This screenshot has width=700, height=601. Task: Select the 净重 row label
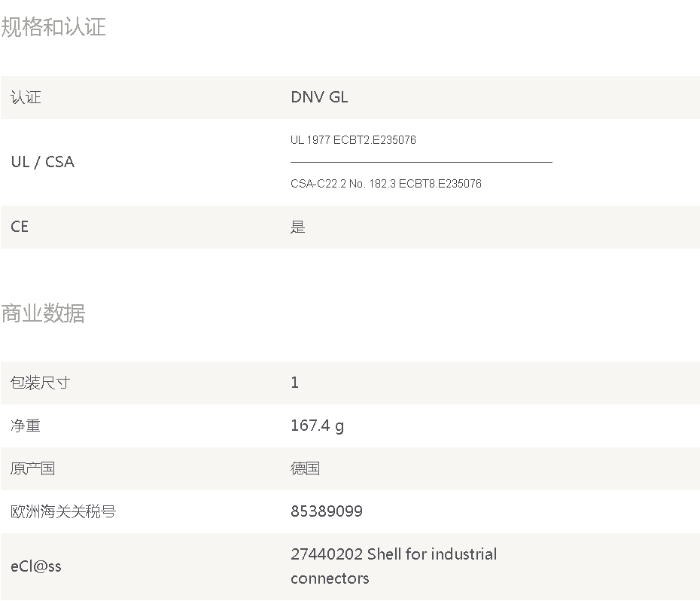point(26,426)
